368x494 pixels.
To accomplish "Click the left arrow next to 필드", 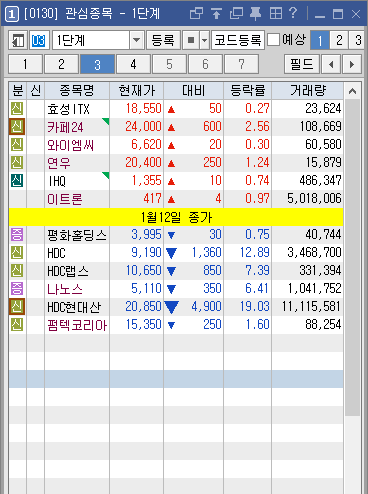I will tap(331, 64).
